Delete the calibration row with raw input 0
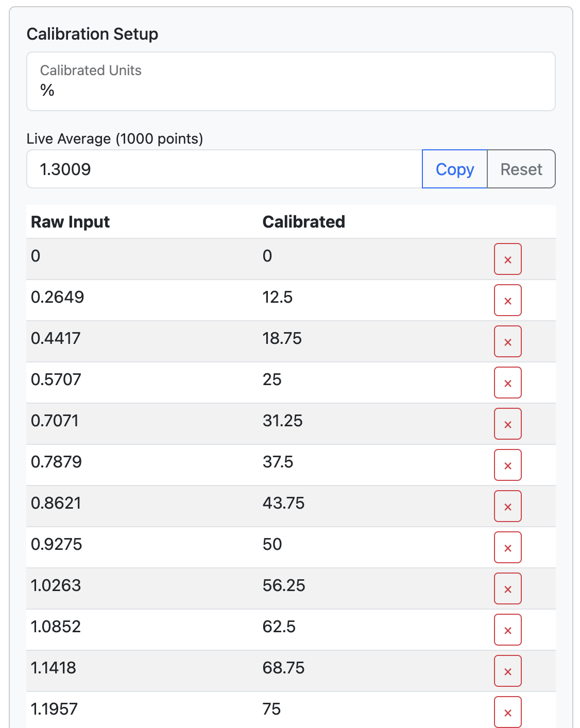The width and height of the screenshot is (580, 728). click(507, 259)
